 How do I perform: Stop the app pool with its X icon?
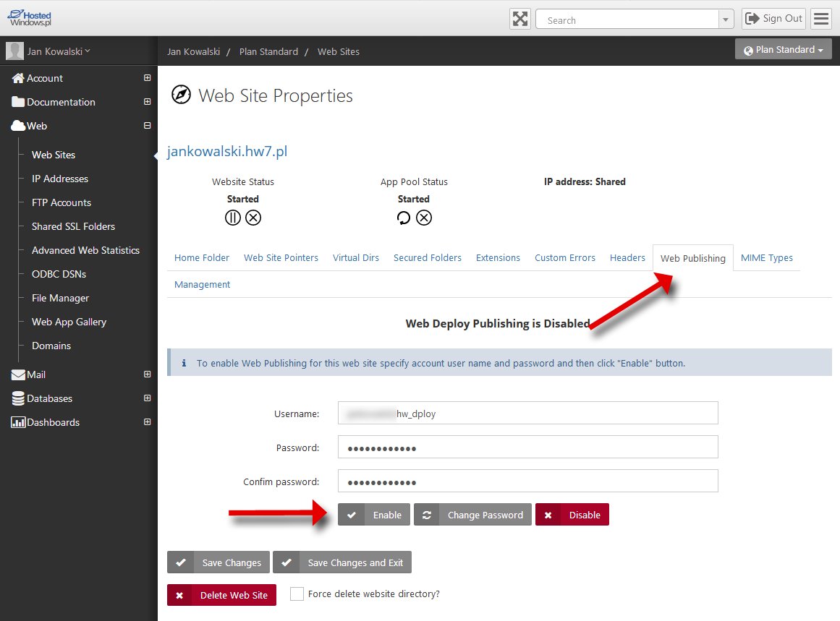click(x=424, y=218)
